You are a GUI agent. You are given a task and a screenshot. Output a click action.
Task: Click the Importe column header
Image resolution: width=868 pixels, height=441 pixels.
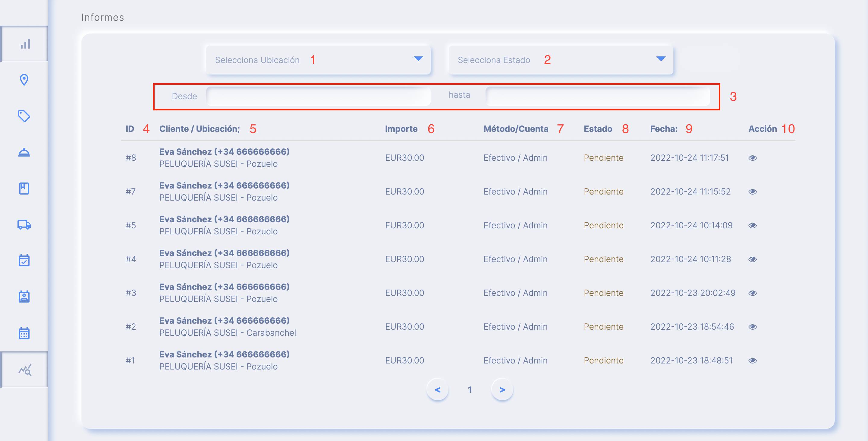pyautogui.click(x=401, y=129)
